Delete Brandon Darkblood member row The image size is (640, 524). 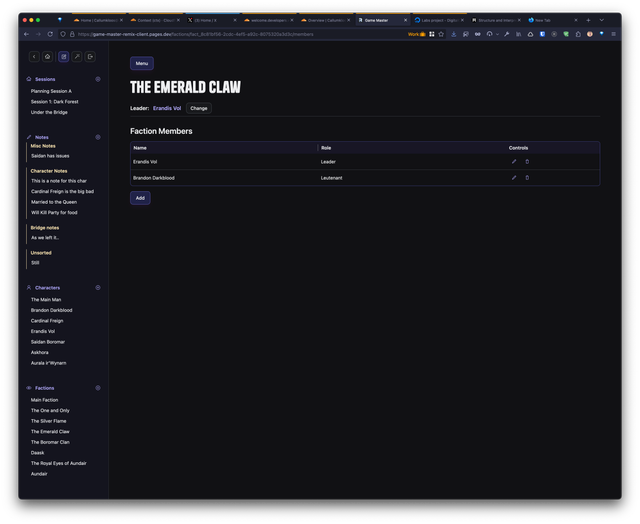pos(527,178)
